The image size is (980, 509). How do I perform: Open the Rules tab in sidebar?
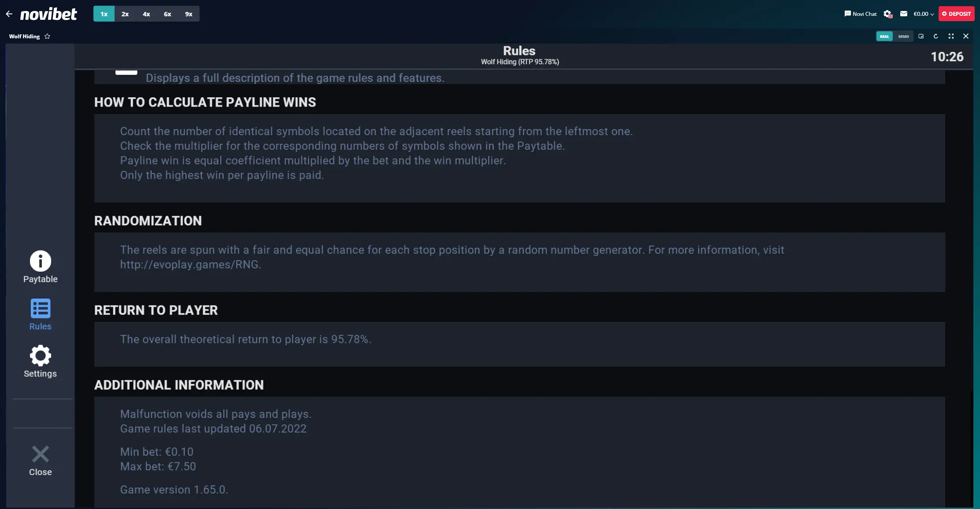click(40, 314)
